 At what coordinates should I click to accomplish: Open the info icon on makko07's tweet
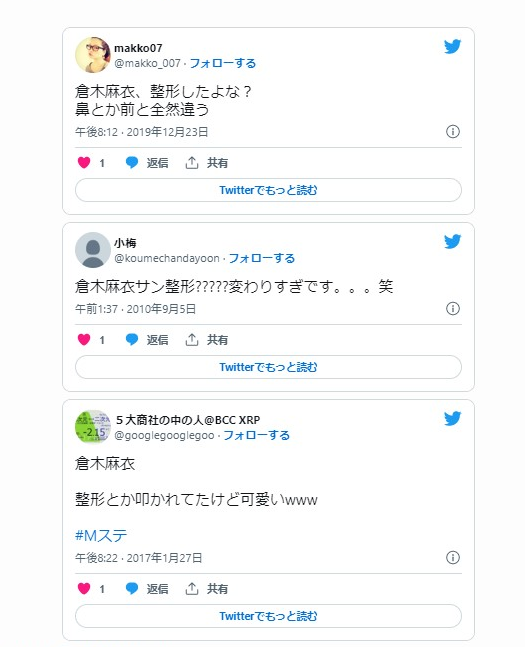[x=453, y=132]
